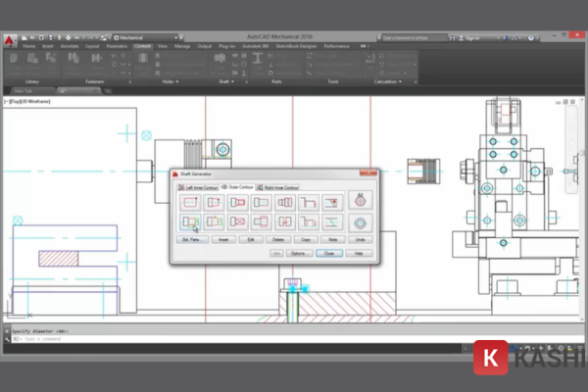Click the command line wrench customize icon

click(7, 339)
